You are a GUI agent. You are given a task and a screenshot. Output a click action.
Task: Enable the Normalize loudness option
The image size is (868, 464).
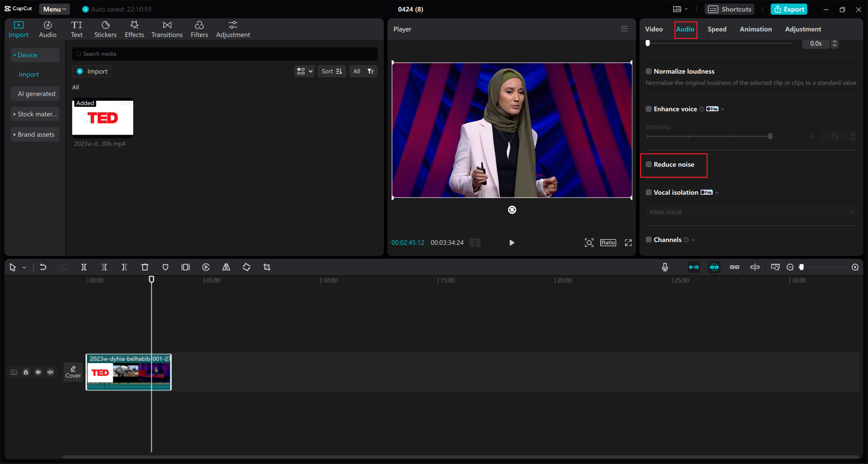tap(648, 71)
